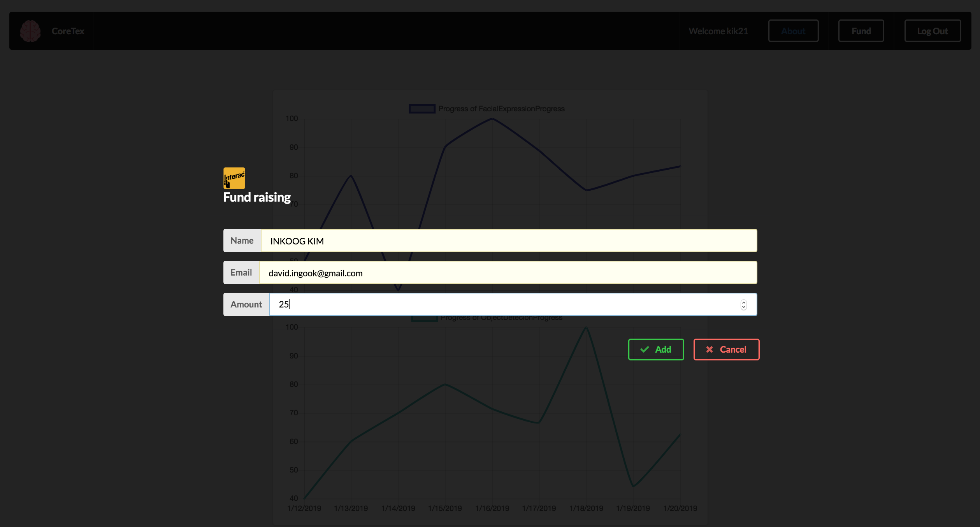Click the Name field label
Image resolution: width=980 pixels, height=527 pixels.
[x=242, y=241]
